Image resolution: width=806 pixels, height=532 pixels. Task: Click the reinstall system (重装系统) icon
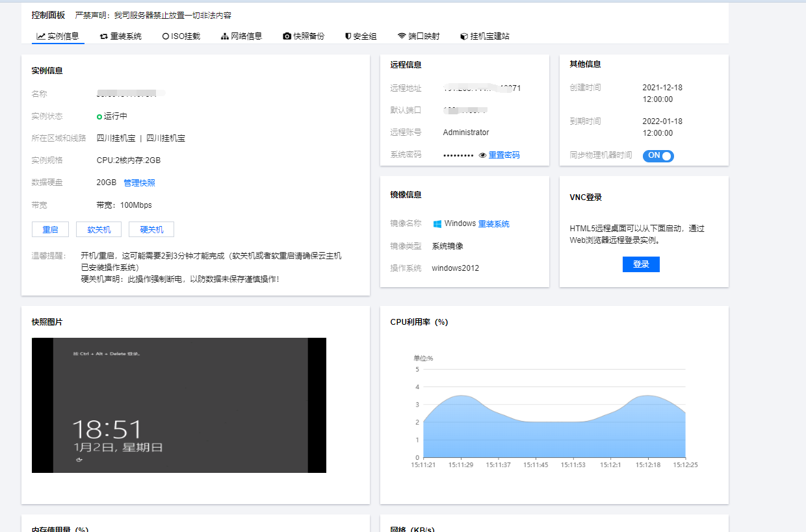(x=103, y=36)
